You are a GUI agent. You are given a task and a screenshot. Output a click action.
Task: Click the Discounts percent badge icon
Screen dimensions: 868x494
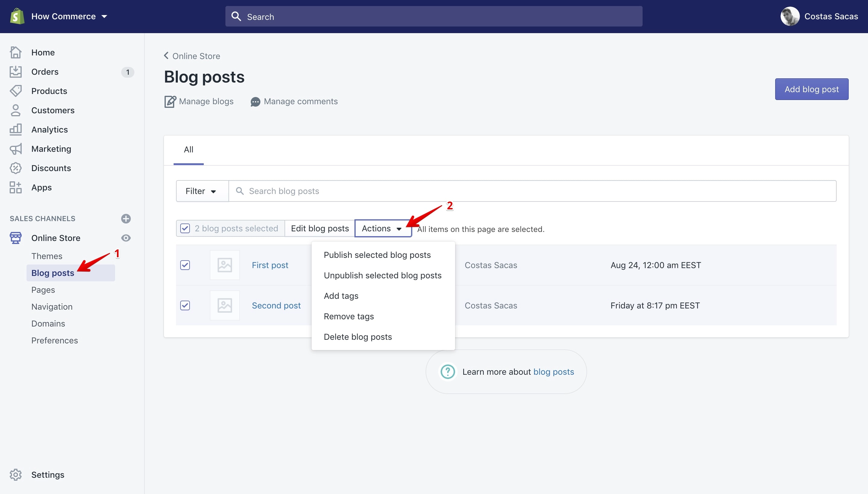(x=16, y=168)
